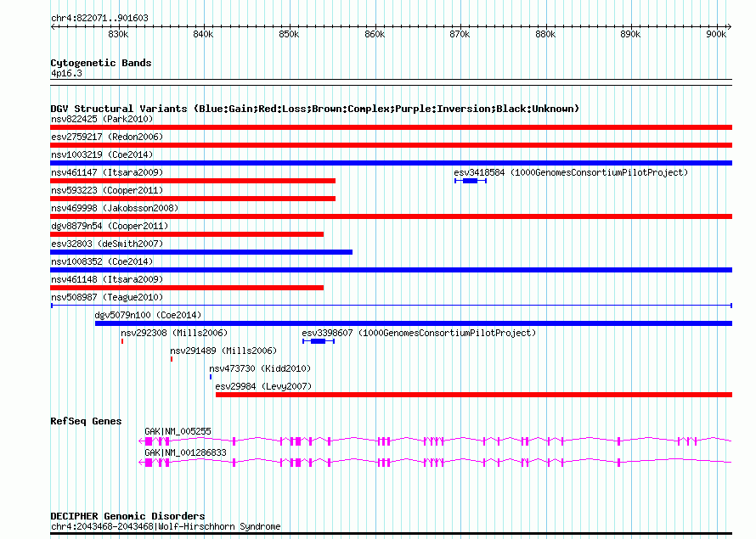Screen dimensions: 756x539
Task: Click the nsv508987 (Teague2010) thin blue line
Action: (x=392, y=306)
